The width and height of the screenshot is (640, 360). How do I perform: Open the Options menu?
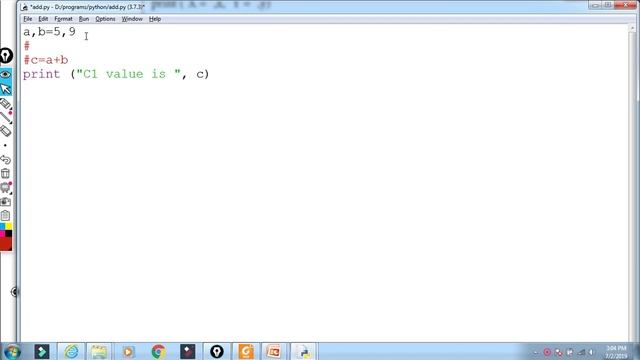[105, 19]
